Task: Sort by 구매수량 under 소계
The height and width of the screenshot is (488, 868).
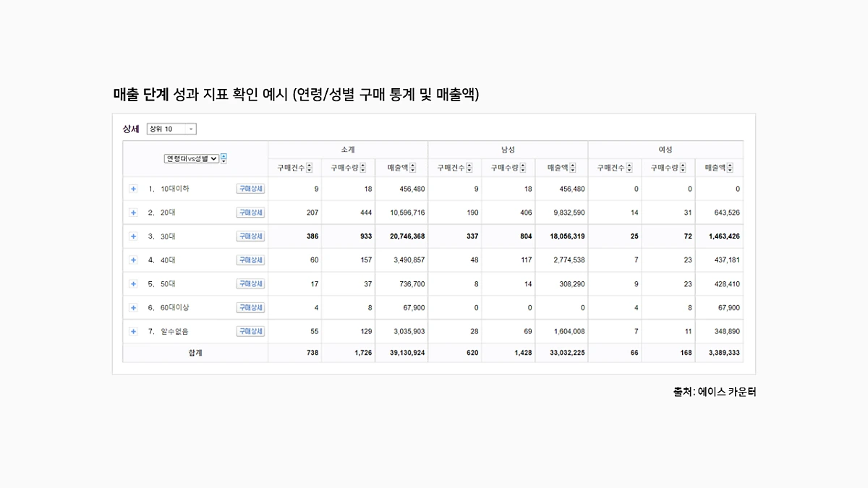Action: pos(363,168)
